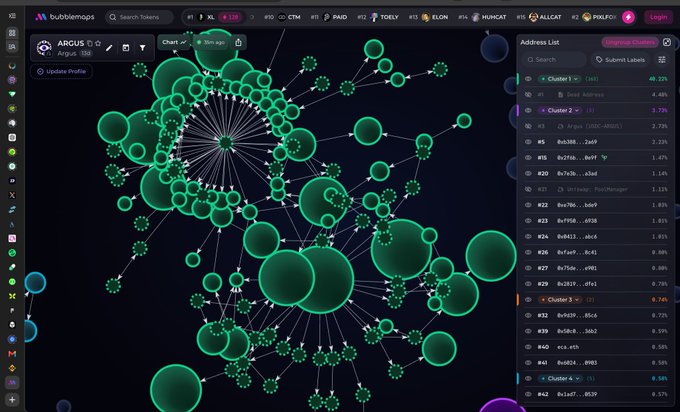Click the skull icon in sidebar
Screen dimensions: 680x412
tap(12, 325)
